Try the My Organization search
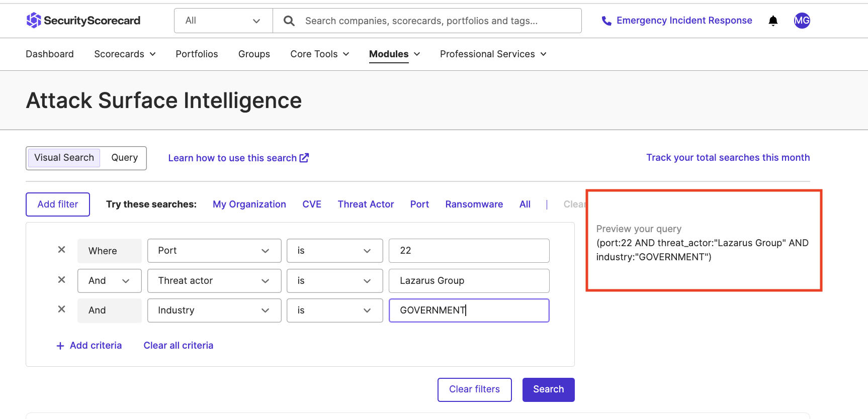Image resolution: width=868 pixels, height=419 pixels. coord(249,204)
